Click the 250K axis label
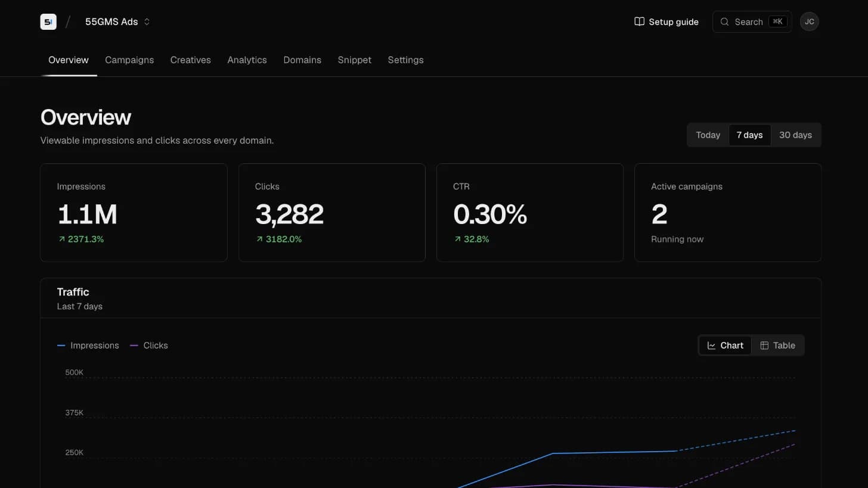 pos(75,452)
